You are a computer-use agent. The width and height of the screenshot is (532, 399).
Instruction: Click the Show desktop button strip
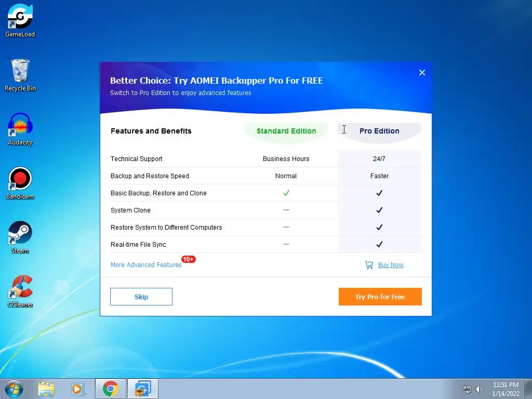(x=528, y=389)
